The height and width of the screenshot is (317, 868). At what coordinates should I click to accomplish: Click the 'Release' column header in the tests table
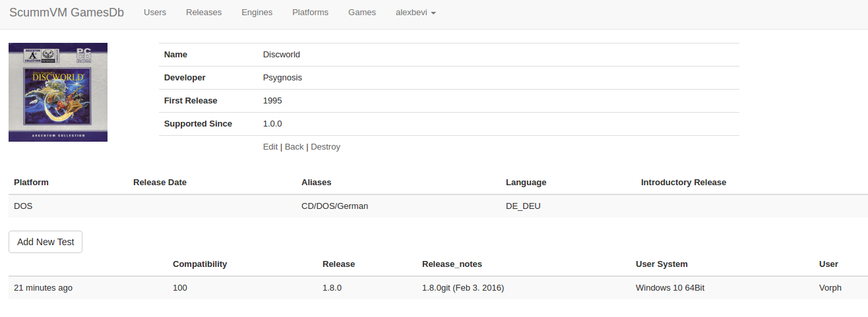point(338,264)
